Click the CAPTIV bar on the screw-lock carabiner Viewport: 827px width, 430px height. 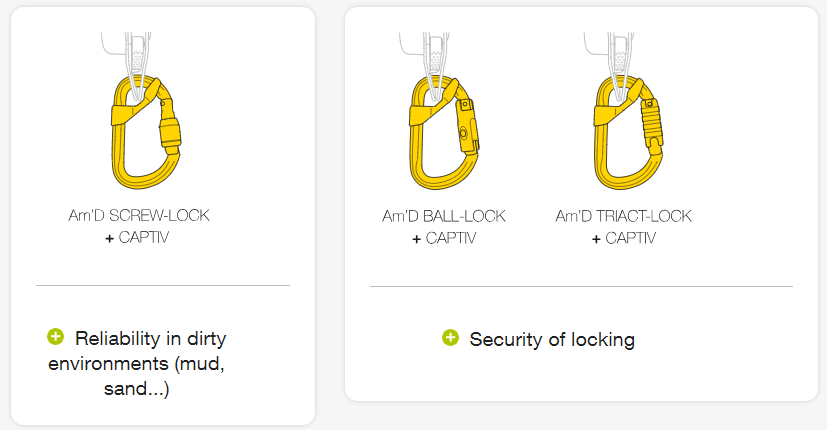coord(127,112)
